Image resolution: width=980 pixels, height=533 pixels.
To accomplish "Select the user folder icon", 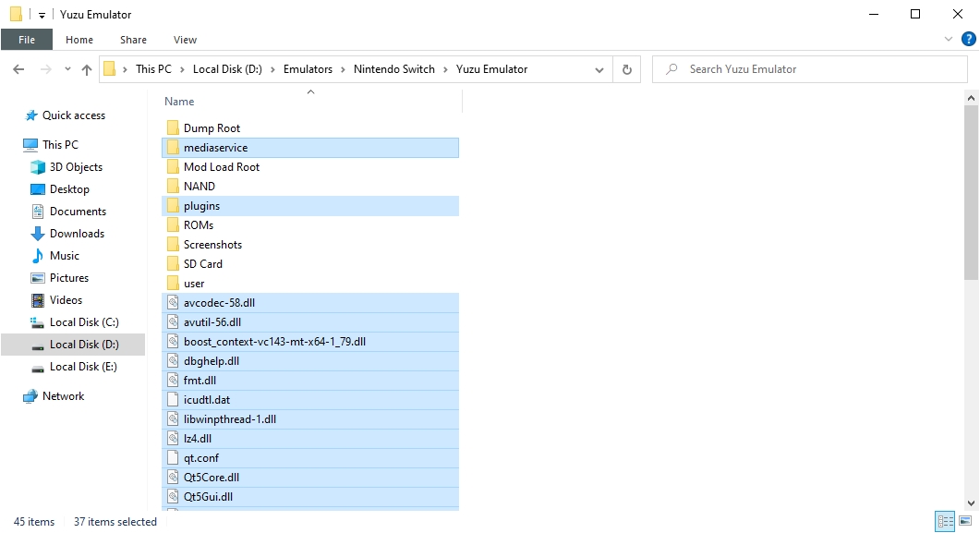I will point(173,283).
